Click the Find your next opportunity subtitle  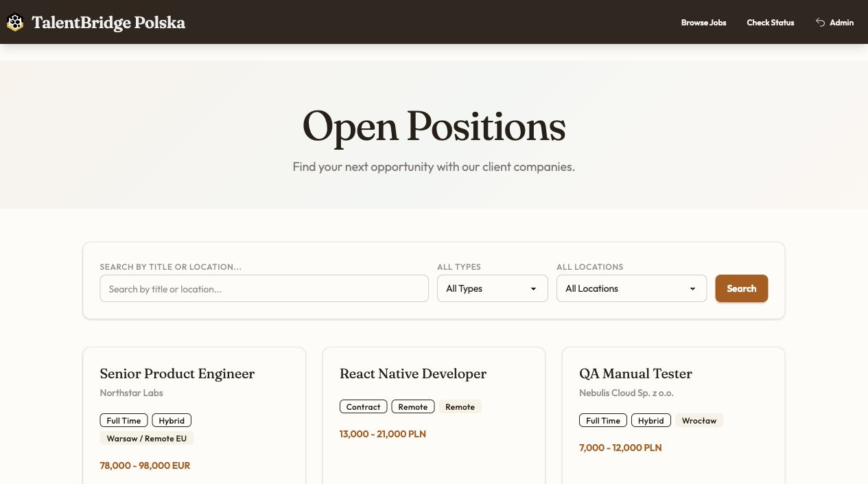coord(434,167)
